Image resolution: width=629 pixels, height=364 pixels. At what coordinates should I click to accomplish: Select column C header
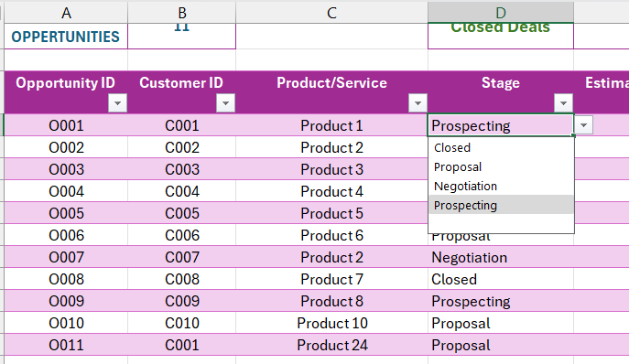[x=331, y=13]
